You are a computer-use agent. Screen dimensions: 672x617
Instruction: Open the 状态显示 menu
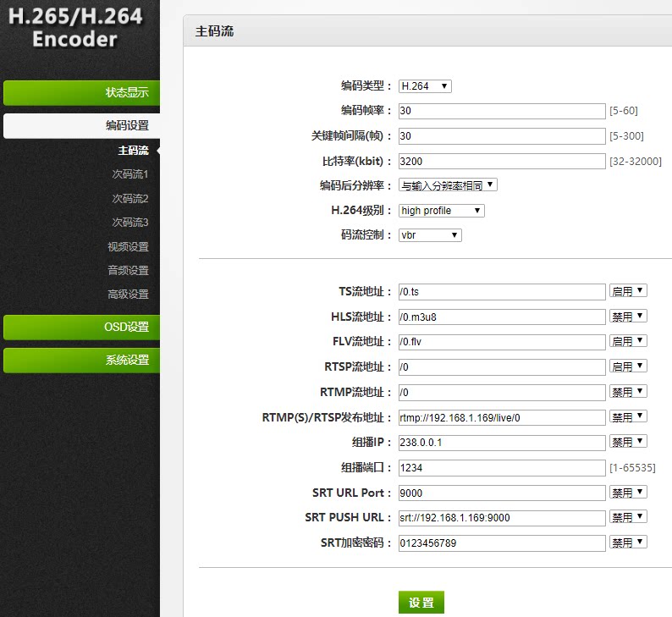tap(81, 92)
